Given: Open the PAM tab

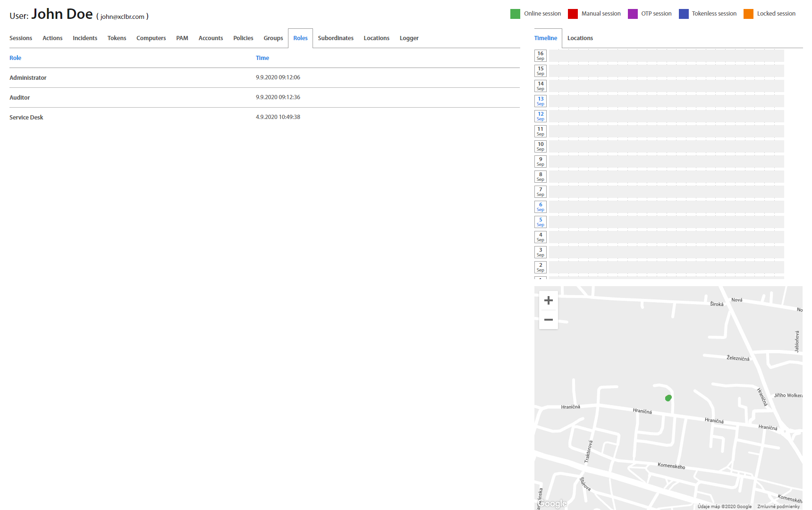Looking at the screenshot, I should tap(182, 38).
